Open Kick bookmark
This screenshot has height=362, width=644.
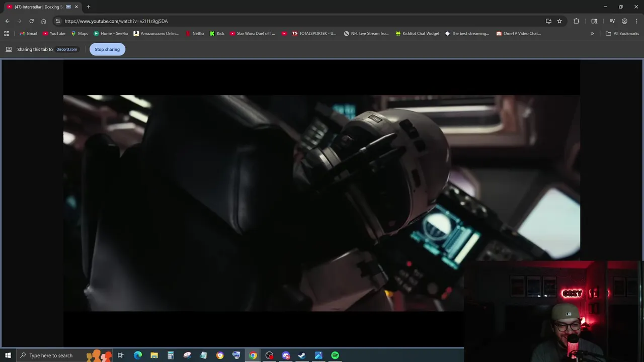(217, 34)
